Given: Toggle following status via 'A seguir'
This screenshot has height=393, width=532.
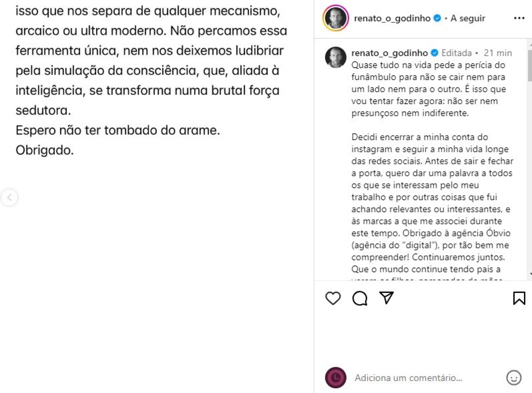Looking at the screenshot, I should (469, 18).
